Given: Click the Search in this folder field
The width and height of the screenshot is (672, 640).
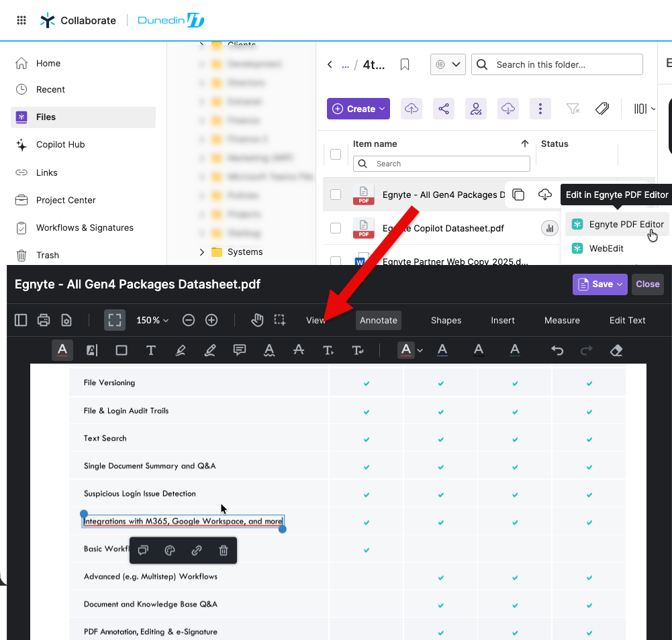Looking at the screenshot, I should tap(557, 64).
